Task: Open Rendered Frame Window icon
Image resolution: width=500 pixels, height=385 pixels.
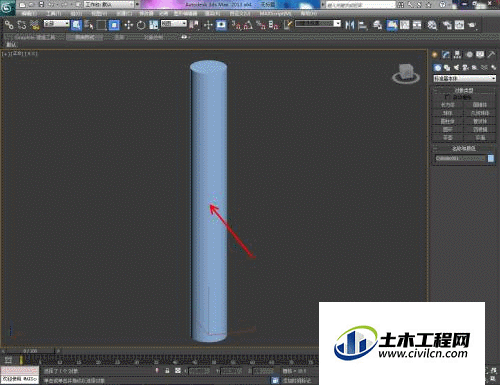Action: (460, 25)
